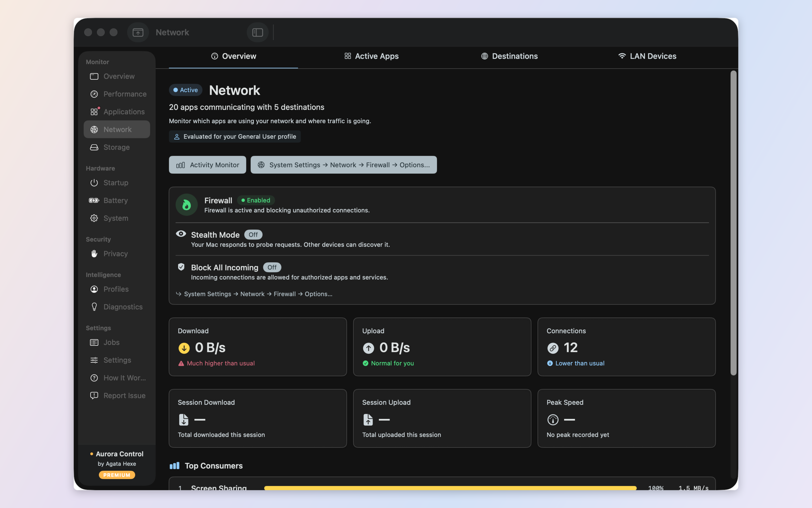The width and height of the screenshot is (812, 508).
Task: Click the Peak Speed gauge icon
Action: (x=553, y=420)
